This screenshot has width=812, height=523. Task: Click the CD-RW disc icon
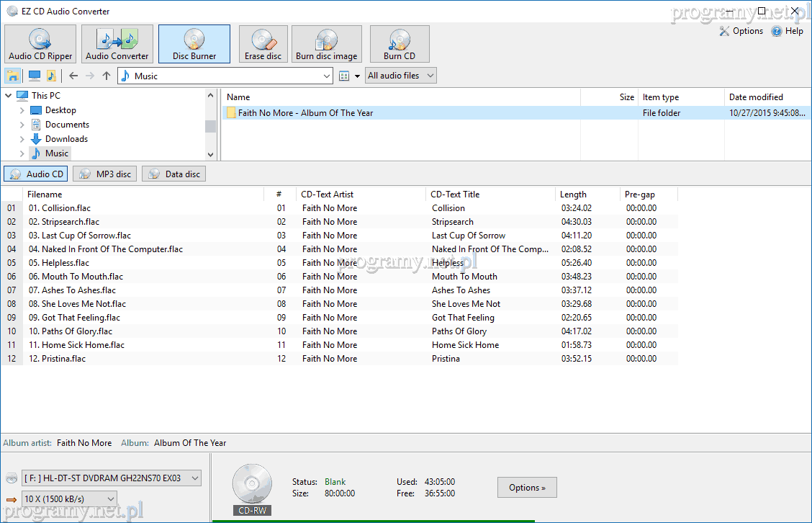pyautogui.click(x=252, y=483)
